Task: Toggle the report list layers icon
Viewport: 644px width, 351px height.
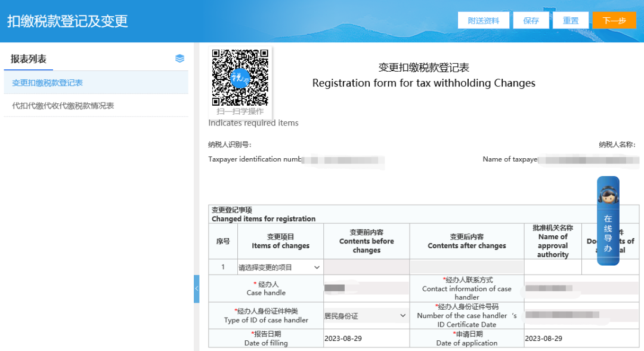Action: click(x=179, y=59)
